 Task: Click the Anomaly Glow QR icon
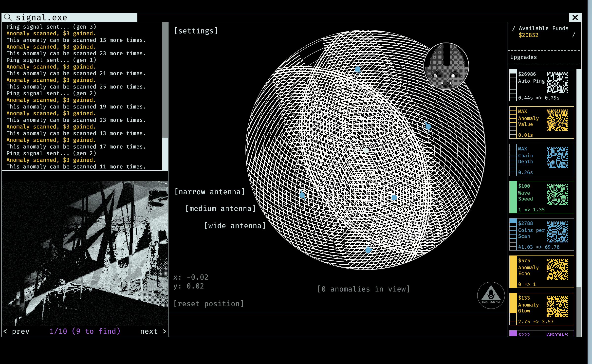coord(557,307)
